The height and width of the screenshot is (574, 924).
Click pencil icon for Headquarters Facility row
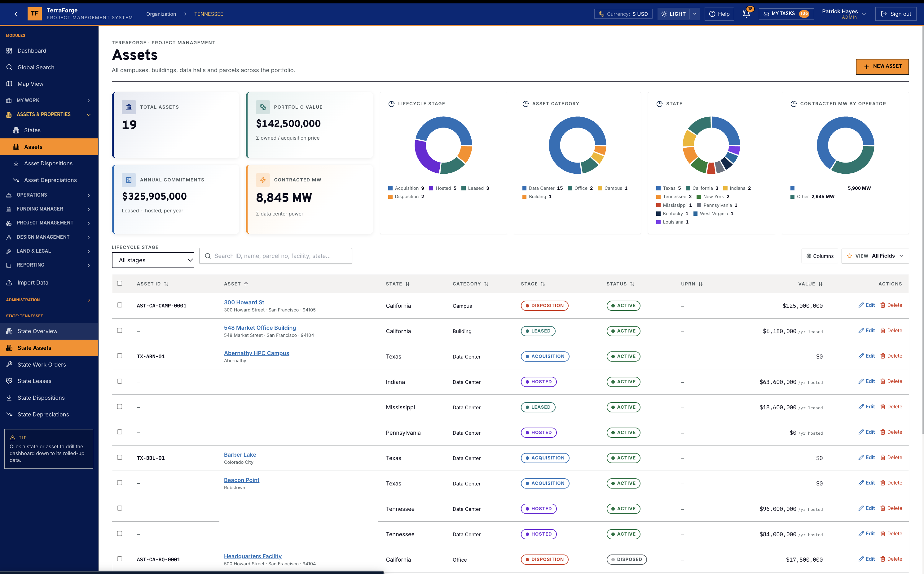861,559
